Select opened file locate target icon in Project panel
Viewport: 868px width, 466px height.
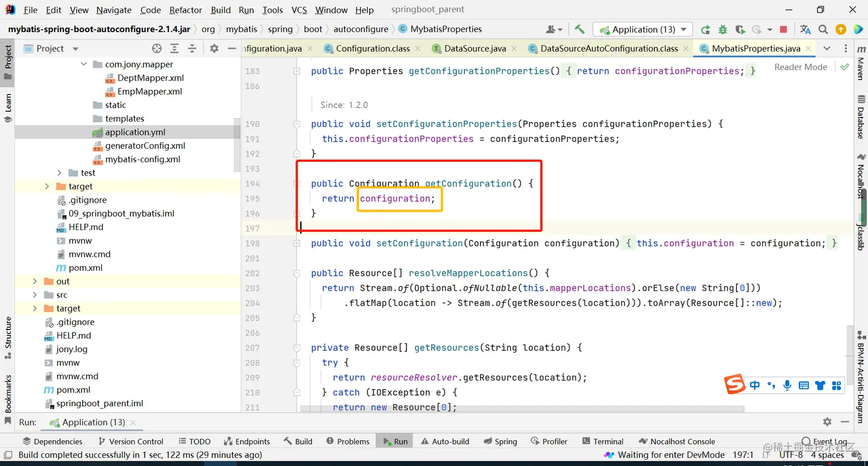tap(157, 49)
